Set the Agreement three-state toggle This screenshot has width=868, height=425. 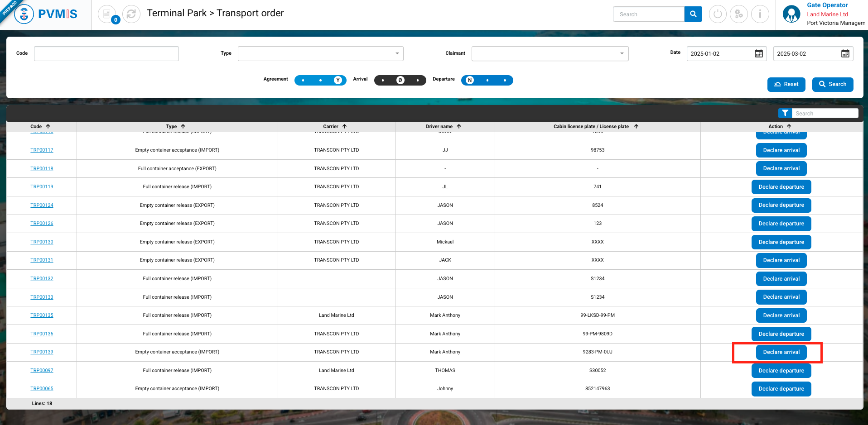(320, 81)
